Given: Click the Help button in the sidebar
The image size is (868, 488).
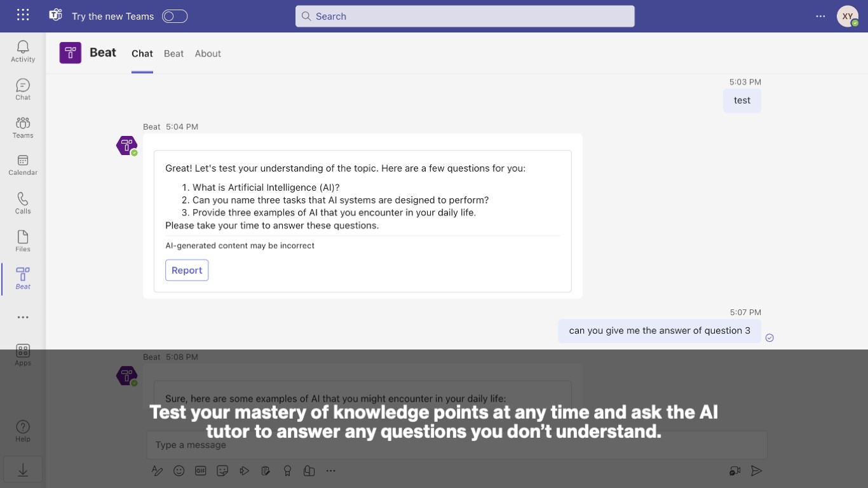Looking at the screenshot, I should click(23, 430).
